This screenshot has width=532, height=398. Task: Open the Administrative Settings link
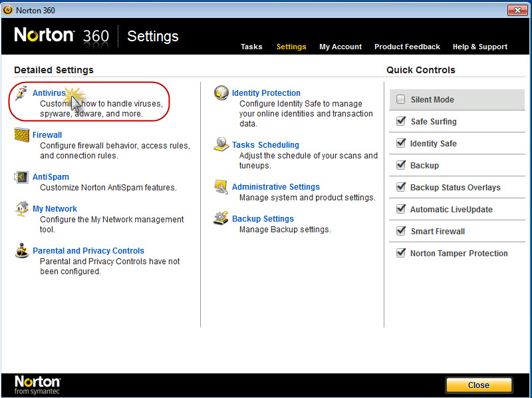[276, 187]
